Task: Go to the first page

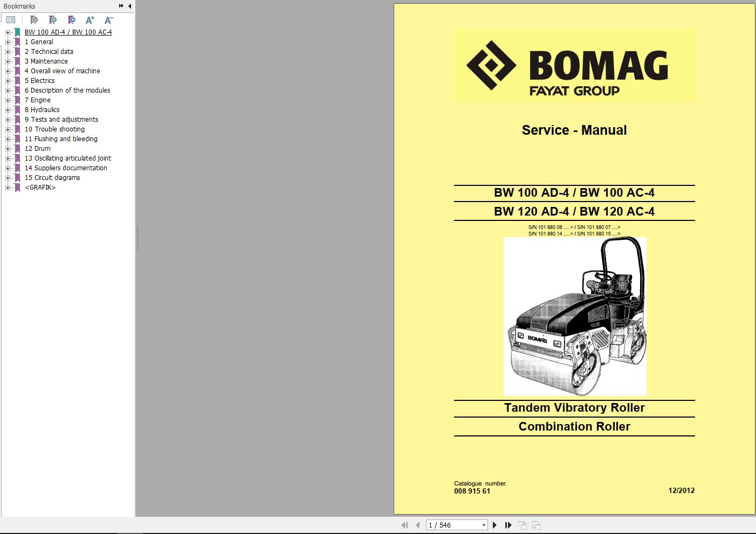Action: (404, 525)
